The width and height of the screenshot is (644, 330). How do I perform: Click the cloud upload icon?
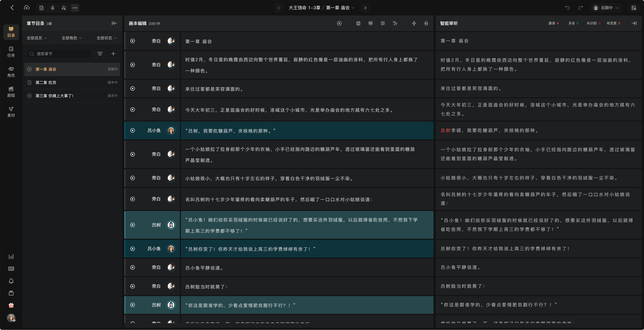pos(26,8)
